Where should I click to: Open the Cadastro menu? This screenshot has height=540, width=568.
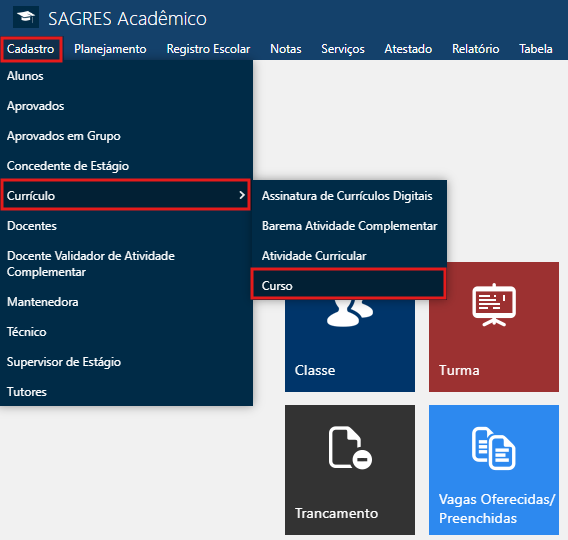[31, 49]
